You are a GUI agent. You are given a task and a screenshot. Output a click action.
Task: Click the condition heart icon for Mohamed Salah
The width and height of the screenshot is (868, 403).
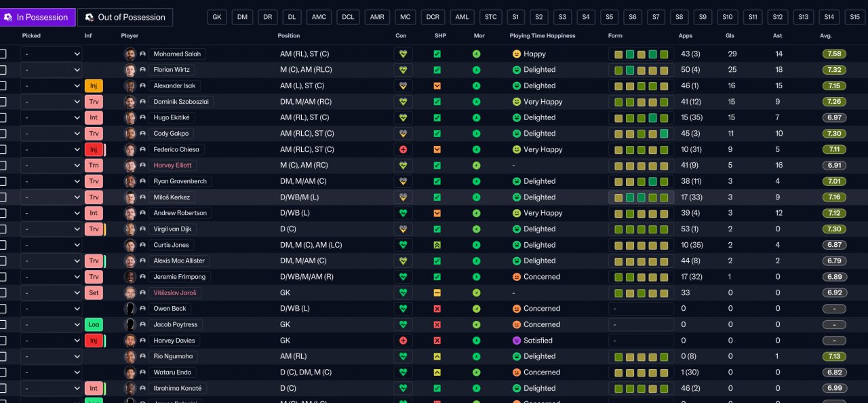pos(403,54)
